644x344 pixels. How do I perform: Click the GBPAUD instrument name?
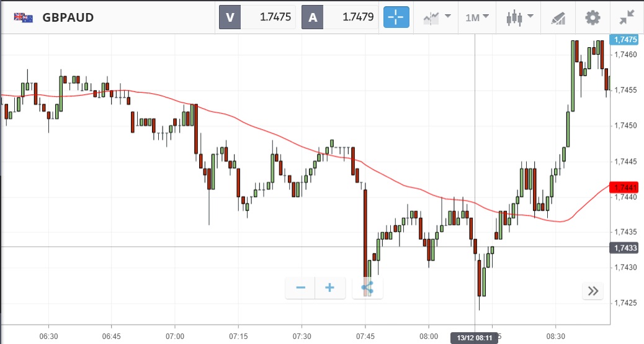click(x=68, y=17)
